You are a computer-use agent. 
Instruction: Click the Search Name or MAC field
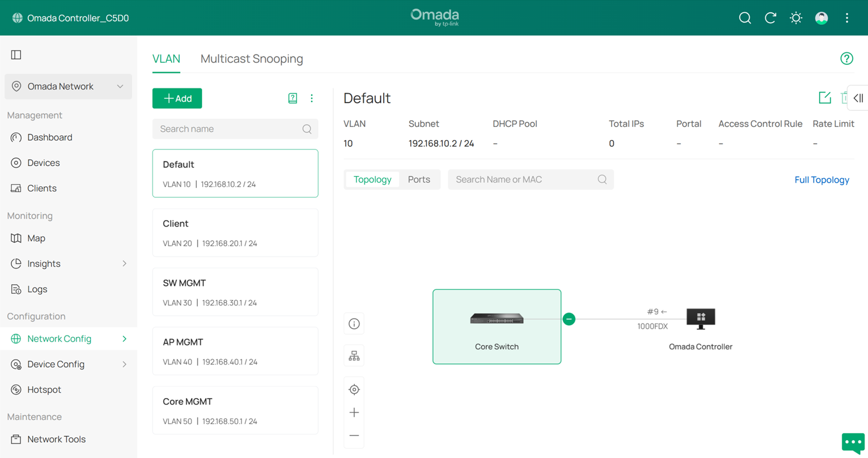(x=524, y=180)
